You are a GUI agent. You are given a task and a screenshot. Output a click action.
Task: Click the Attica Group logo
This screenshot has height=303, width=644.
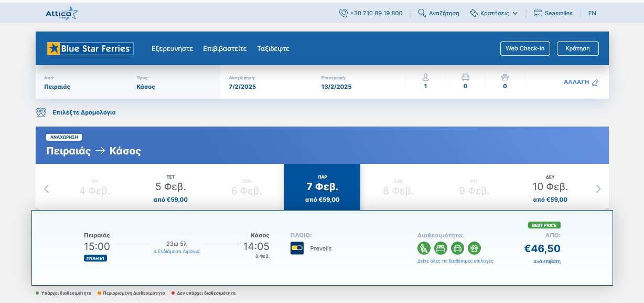coord(62,14)
